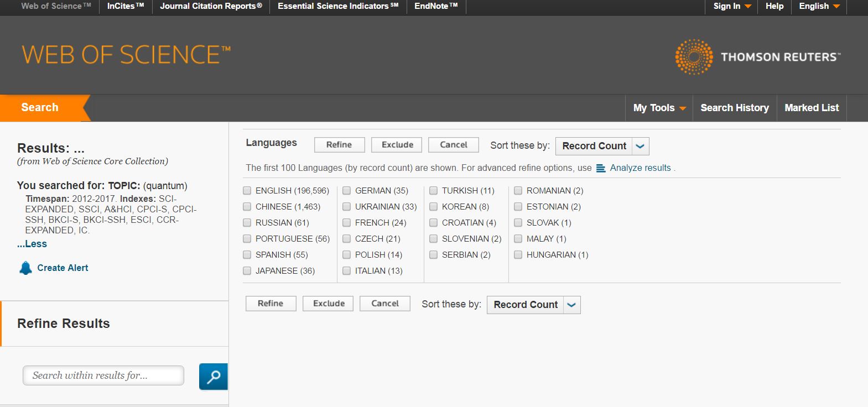Select the PORTUGUESE (56) checkbox
This screenshot has width=868, height=407.
[247, 239]
